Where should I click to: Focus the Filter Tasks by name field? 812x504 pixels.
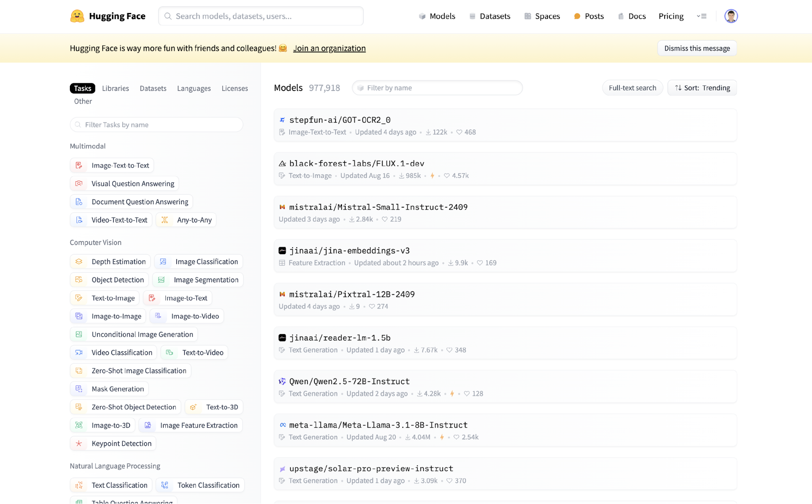point(156,125)
